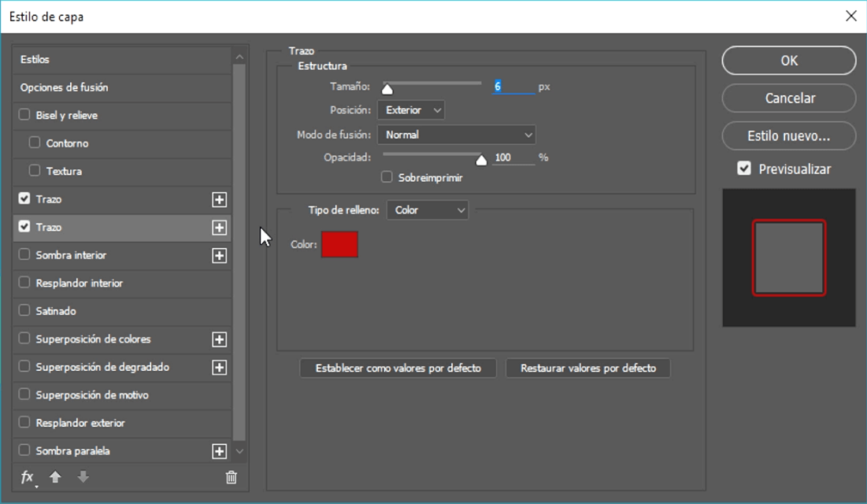Select the Satinado list item label
This screenshot has height=504, width=867.
click(x=56, y=311)
